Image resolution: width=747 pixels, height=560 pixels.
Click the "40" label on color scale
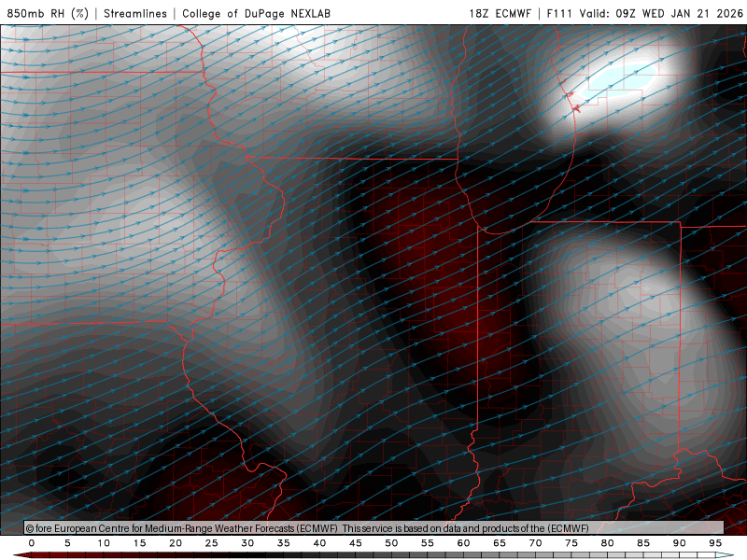point(319,543)
